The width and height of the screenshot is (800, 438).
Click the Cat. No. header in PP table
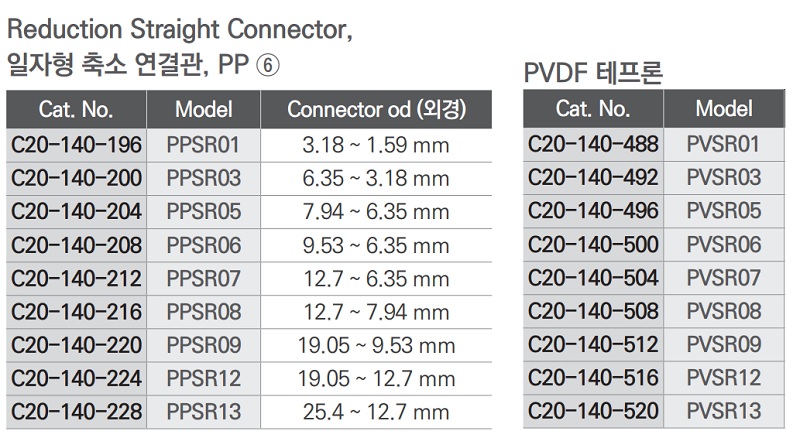76,109
